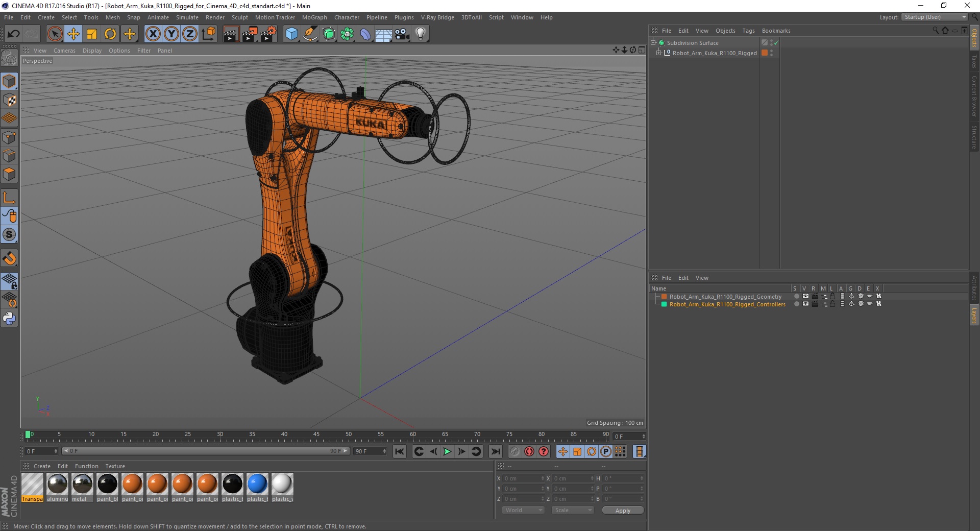Click the orange color tag of Robot_Arm object

coord(765,53)
